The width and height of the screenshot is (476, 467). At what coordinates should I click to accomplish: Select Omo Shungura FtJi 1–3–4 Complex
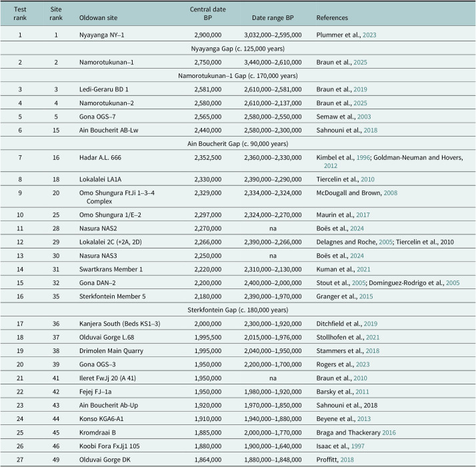(x=117, y=197)
